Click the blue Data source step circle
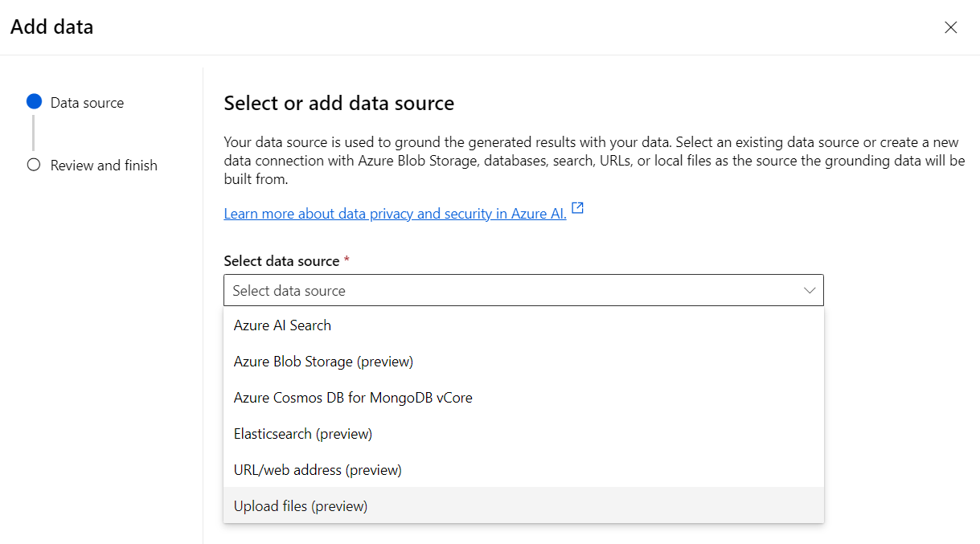 34,102
